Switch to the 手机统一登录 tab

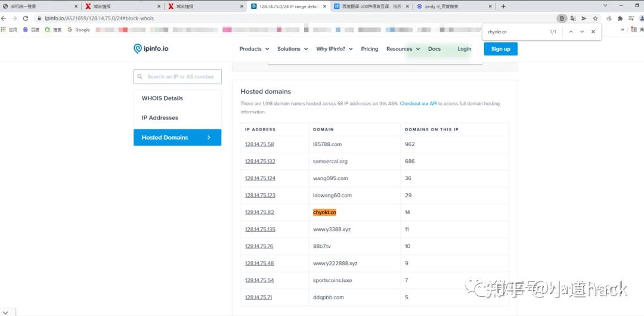click(40, 6)
